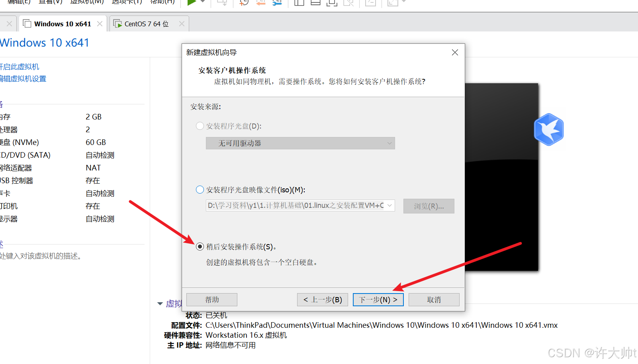The width and height of the screenshot is (638, 364).
Task: Click the 已关机 status text
Action: point(216,315)
